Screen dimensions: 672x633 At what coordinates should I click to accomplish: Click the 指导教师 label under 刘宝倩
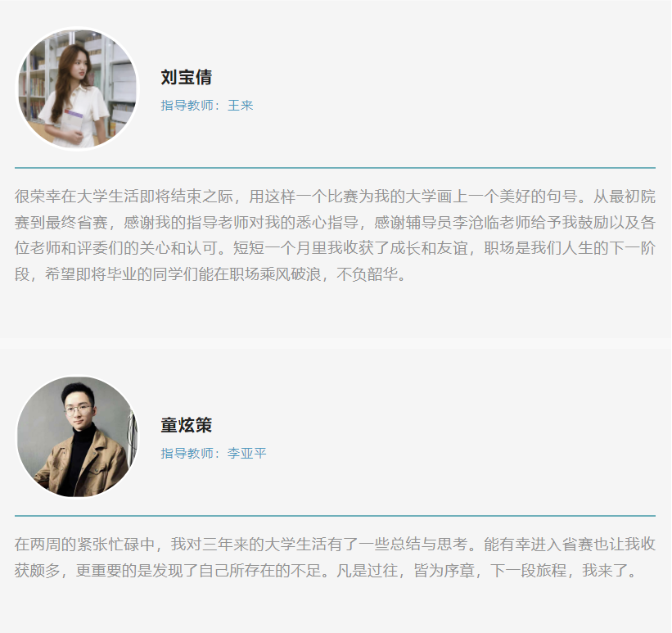click(187, 106)
